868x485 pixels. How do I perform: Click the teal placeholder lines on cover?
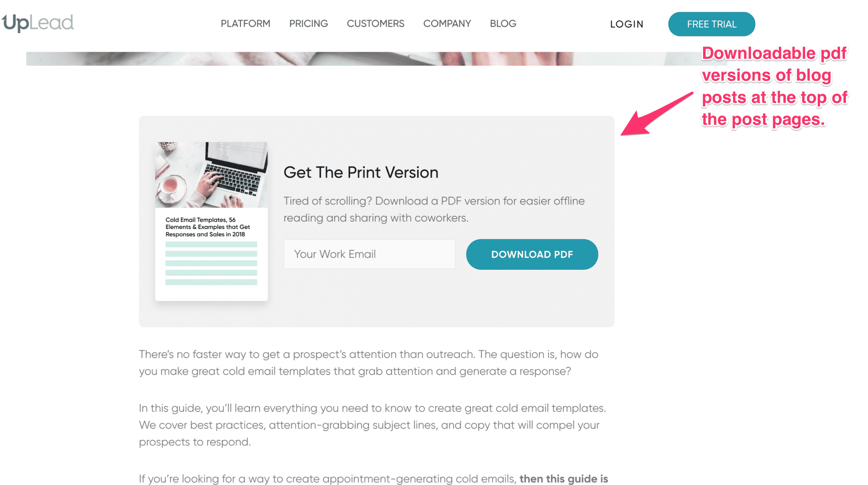coord(211,263)
